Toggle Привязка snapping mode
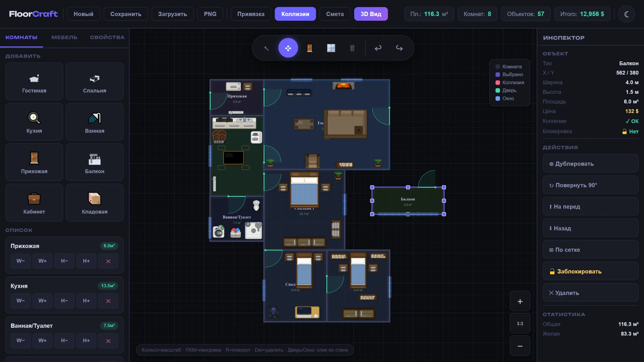644x362 pixels. (x=251, y=14)
